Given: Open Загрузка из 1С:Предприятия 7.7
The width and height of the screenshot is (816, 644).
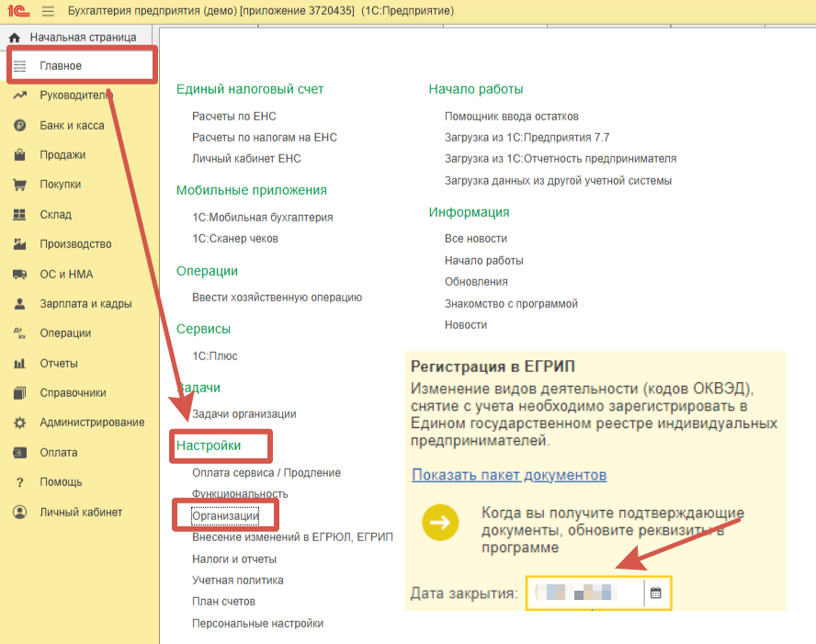Looking at the screenshot, I should click(x=527, y=137).
